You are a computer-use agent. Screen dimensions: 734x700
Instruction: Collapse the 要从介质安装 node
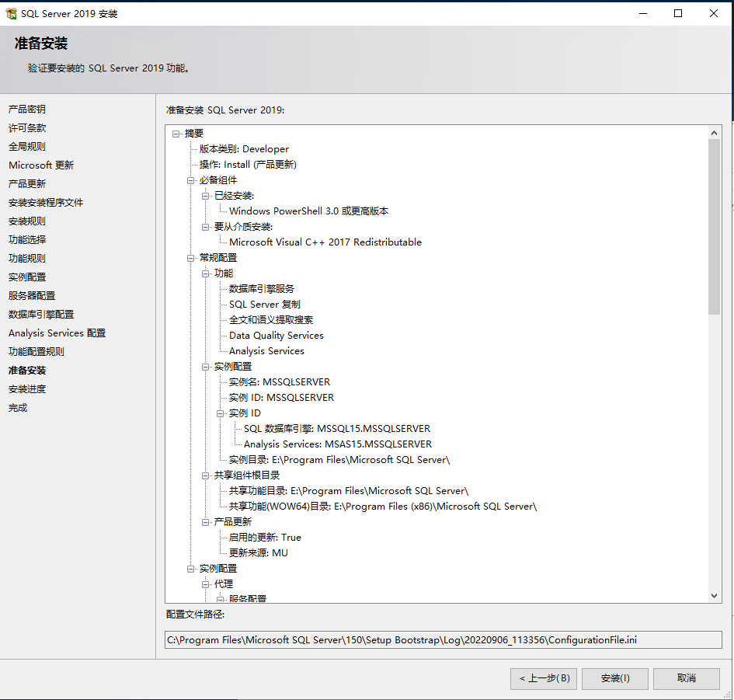206,227
